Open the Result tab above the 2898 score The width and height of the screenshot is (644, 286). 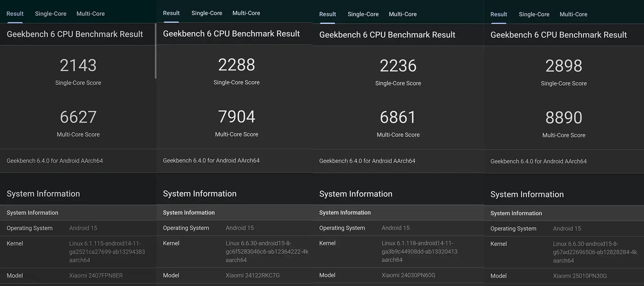(498, 14)
